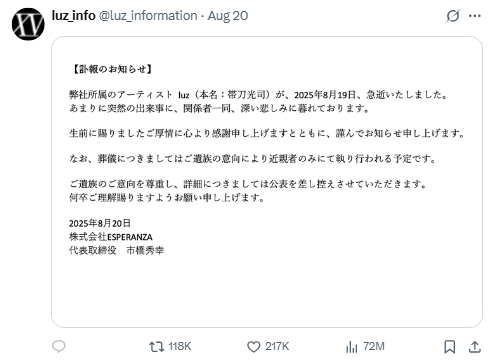Click the 72M views count
This screenshot has width=494, height=363.
pos(374,347)
